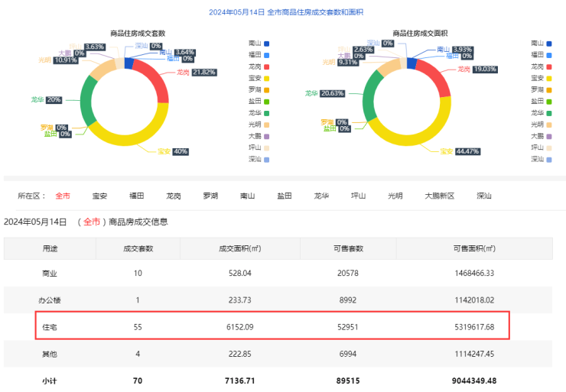
Task: Click 深汕 legend swatch in 成交套数 chart
Action: point(266,159)
